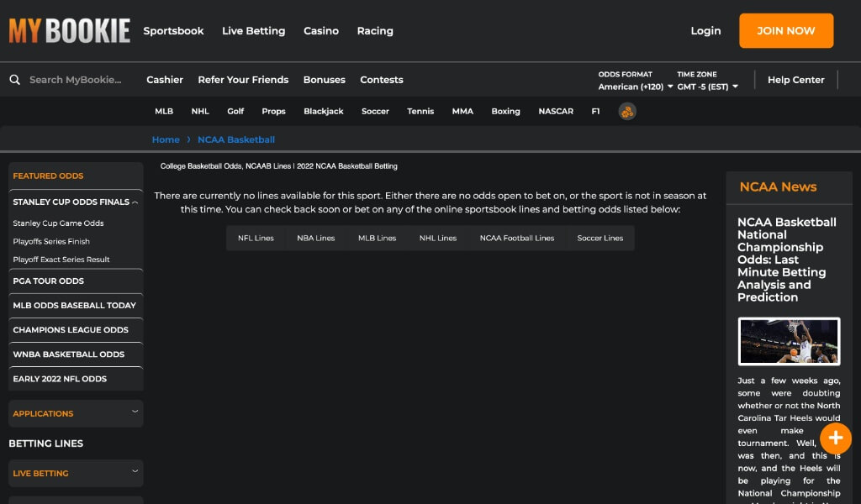This screenshot has width=861, height=504.
Task: Open Live Betting in the top navigation
Action: click(x=254, y=31)
